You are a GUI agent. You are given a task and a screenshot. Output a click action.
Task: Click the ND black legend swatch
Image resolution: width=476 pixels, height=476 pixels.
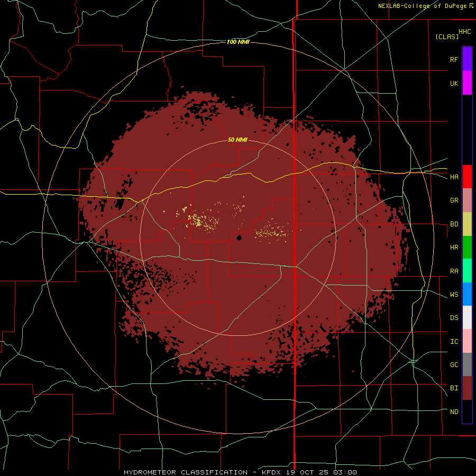click(x=467, y=411)
